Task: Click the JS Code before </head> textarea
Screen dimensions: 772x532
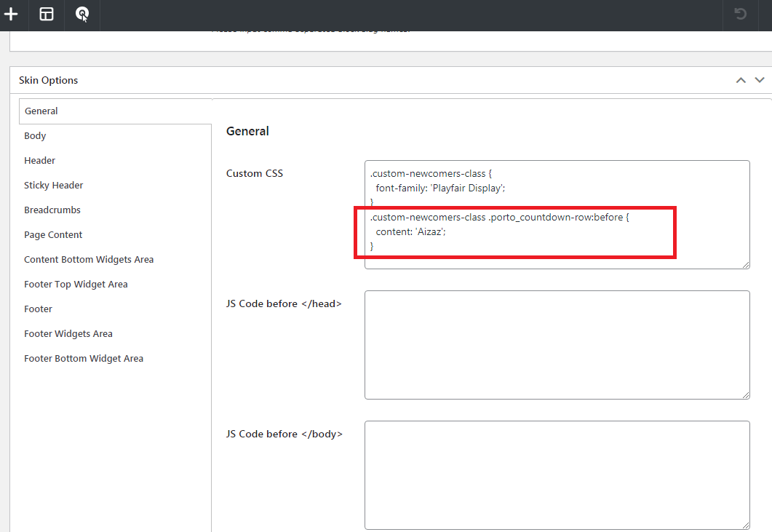Action: click(x=557, y=345)
